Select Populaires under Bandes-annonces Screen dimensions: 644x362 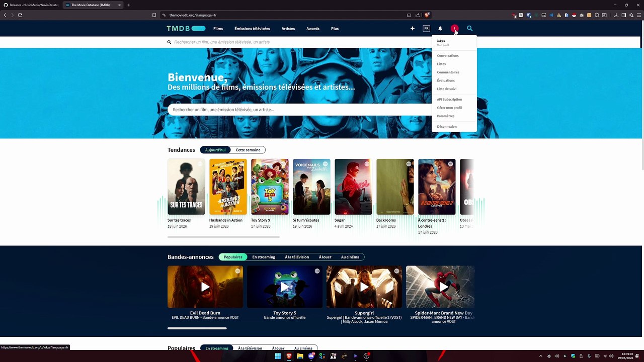(233, 257)
